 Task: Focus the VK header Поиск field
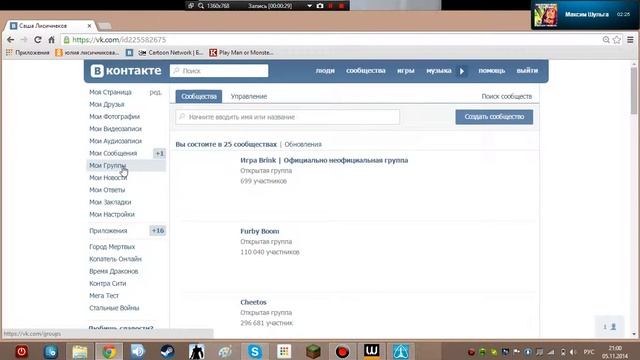[219, 71]
